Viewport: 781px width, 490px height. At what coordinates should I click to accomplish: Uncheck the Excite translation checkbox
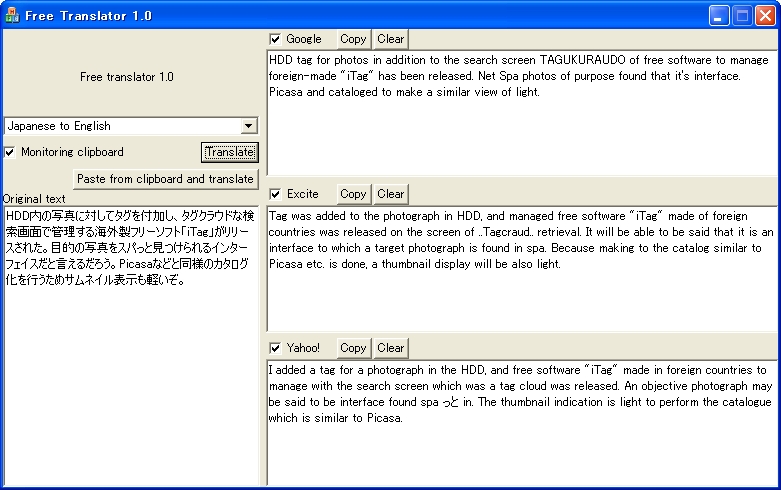click(x=275, y=194)
